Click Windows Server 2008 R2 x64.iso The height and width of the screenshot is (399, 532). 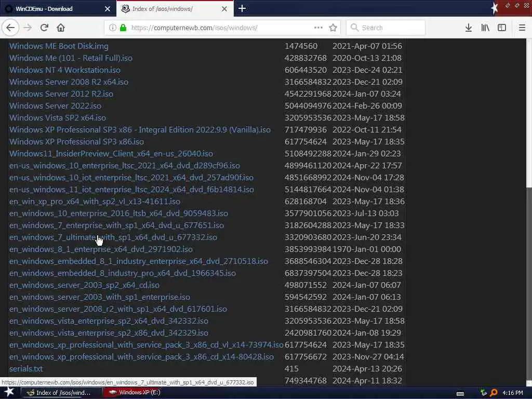(x=69, y=82)
